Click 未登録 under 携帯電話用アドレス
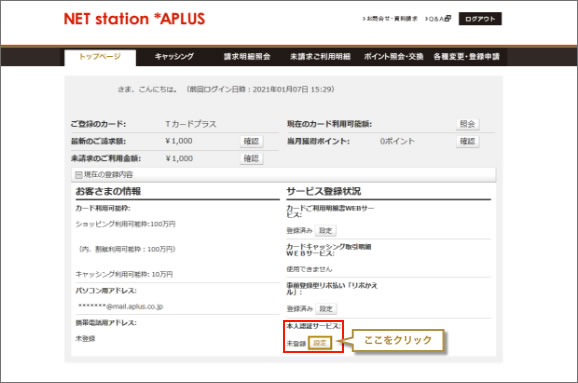 coord(85,339)
